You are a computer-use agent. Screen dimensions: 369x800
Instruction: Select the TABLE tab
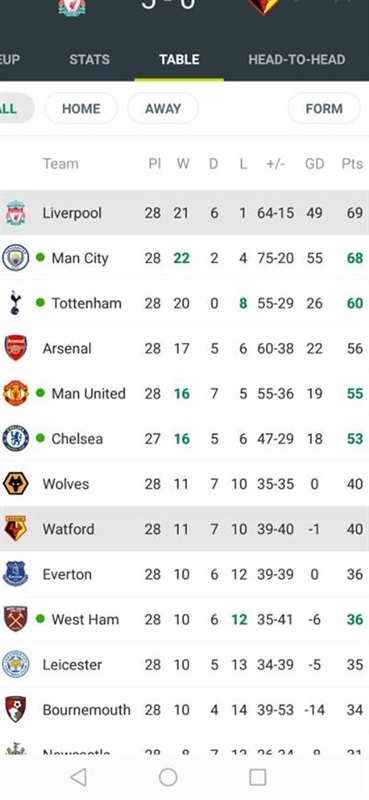[179, 59]
